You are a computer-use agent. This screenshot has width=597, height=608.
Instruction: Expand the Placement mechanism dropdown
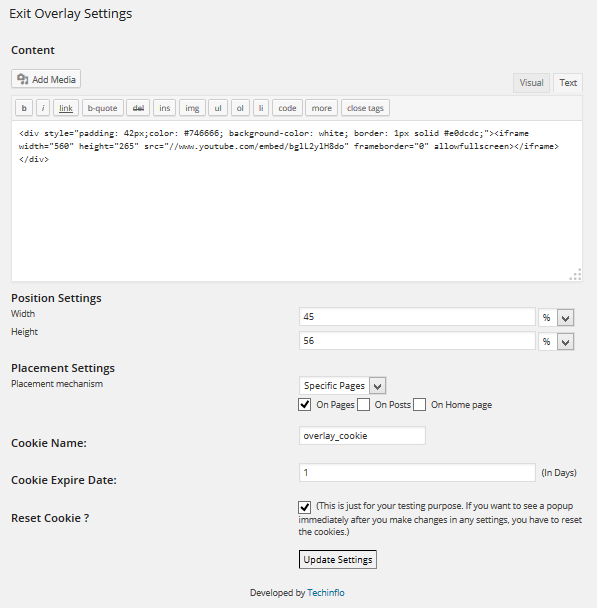click(342, 386)
